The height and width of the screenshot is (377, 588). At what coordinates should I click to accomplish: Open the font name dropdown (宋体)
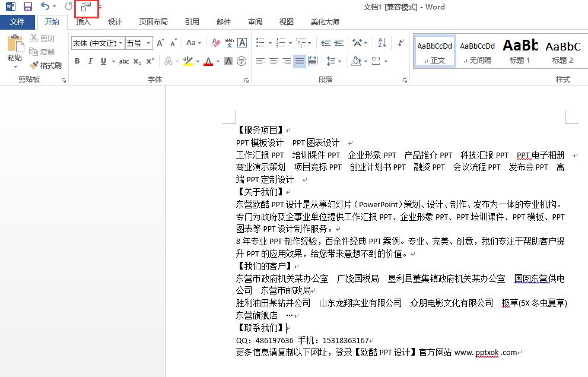[x=121, y=43]
